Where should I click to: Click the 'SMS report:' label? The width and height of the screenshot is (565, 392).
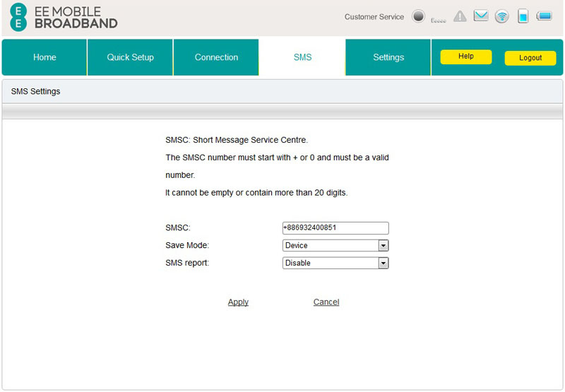tap(187, 263)
